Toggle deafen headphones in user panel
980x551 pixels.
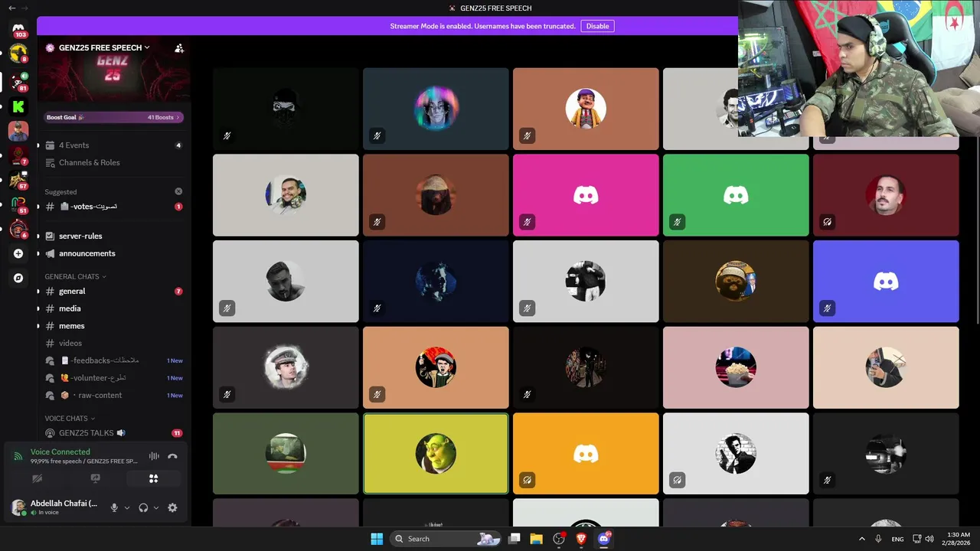point(143,507)
